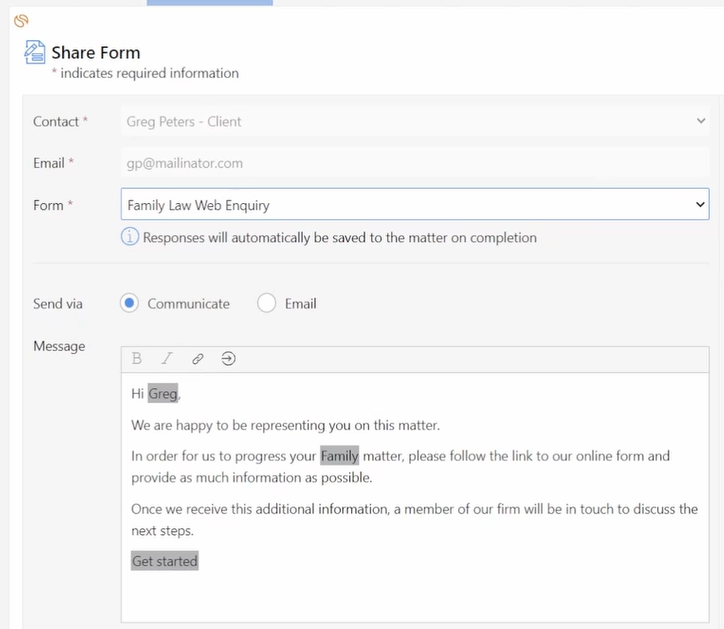724x629 pixels.
Task: Toggle italic formatting in message toolbar
Action: [167, 358]
